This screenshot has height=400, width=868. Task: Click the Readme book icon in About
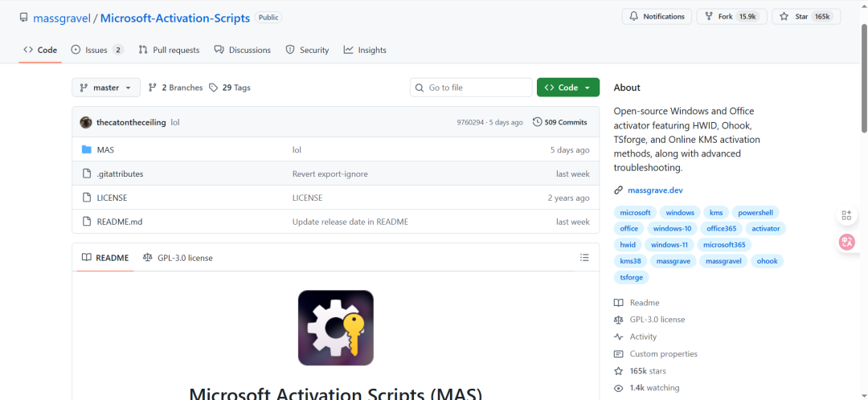618,303
